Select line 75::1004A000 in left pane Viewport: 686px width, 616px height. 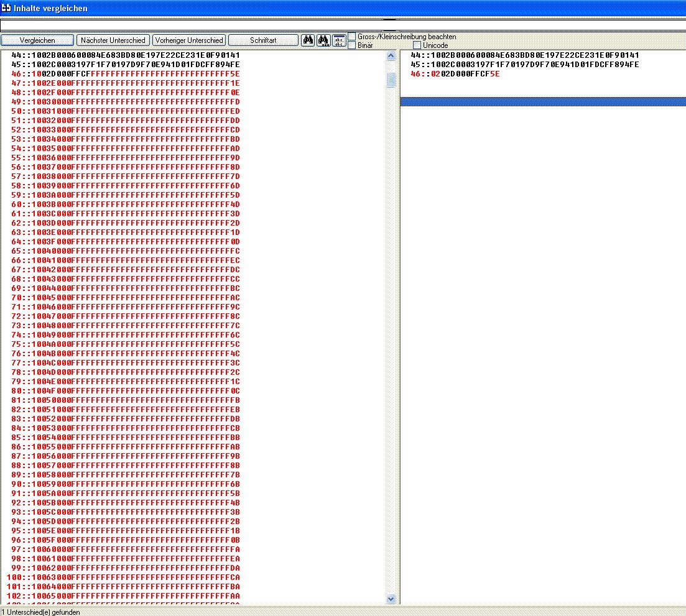click(126, 344)
